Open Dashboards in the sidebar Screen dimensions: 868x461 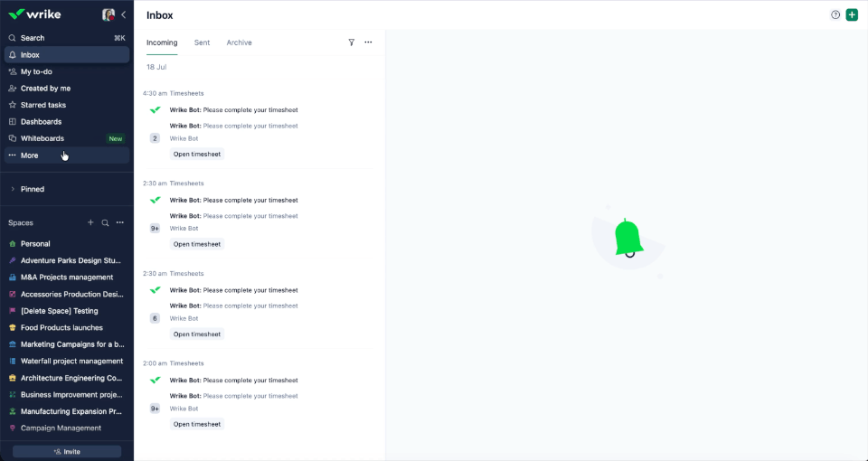tap(67, 122)
